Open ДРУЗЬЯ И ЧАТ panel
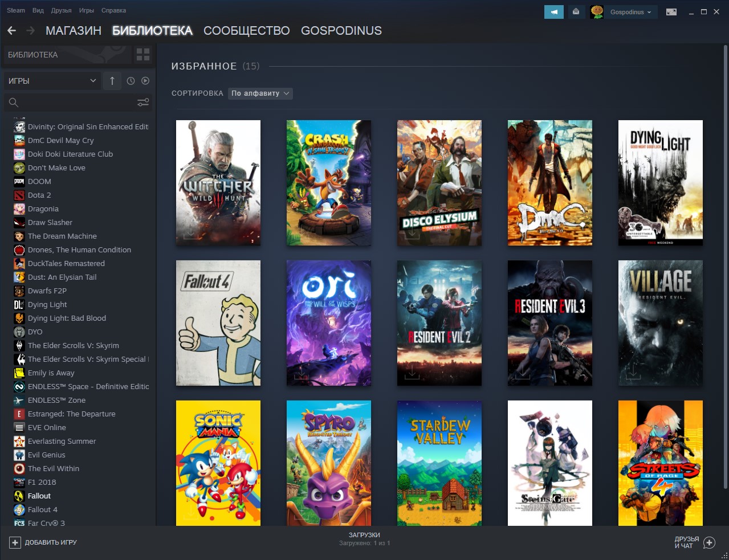The image size is (729, 560). (695, 542)
